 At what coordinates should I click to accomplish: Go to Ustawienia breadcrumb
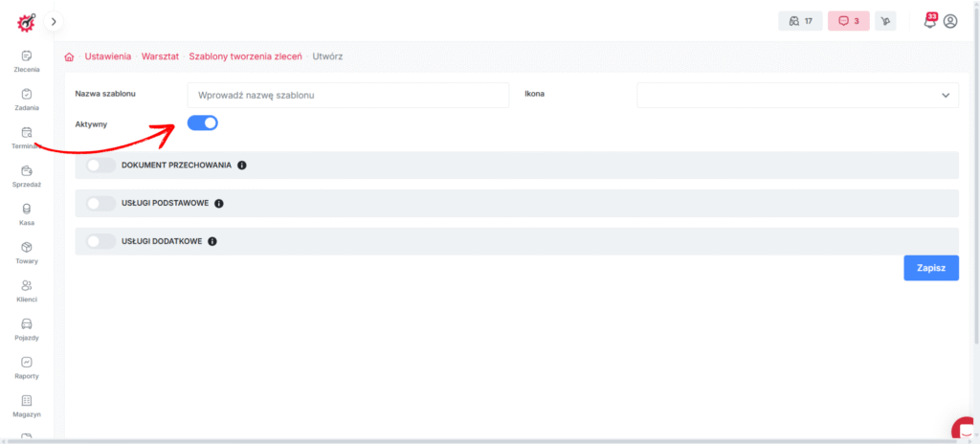[x=107, y=56]
